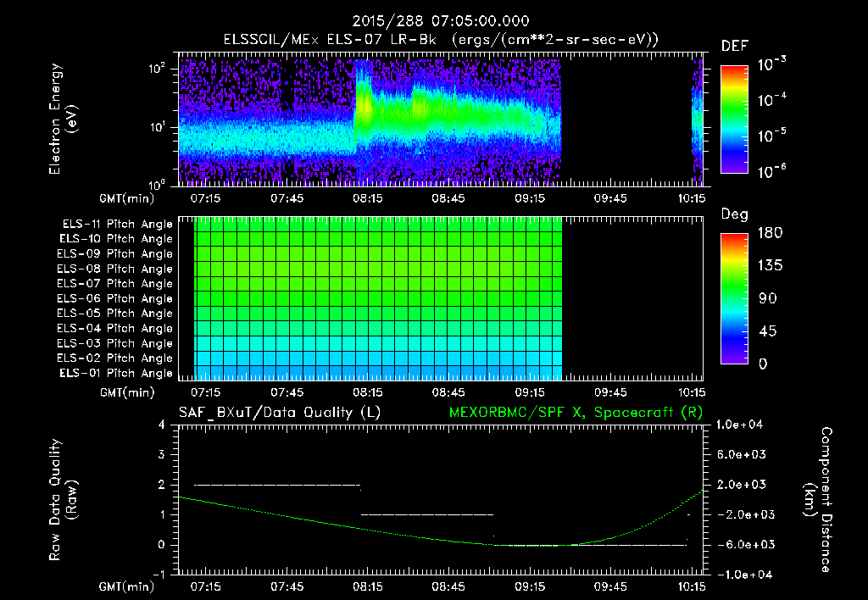Click the 135 degree scale label
The width and height of the screenshot is (868, 600).
tap(770, 265)
